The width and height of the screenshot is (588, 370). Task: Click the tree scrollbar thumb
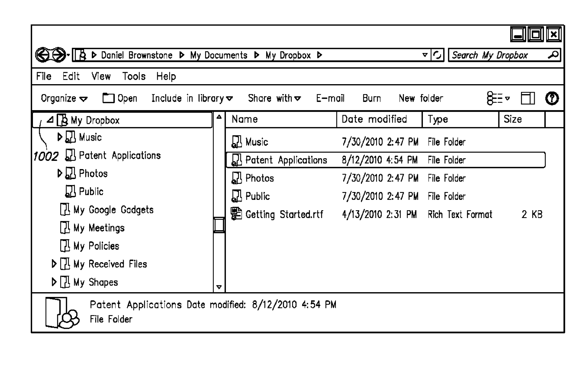[x=219, y=225]
